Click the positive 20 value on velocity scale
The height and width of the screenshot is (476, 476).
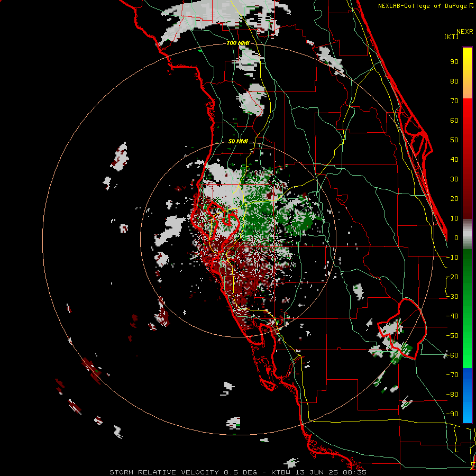point(454,199)
